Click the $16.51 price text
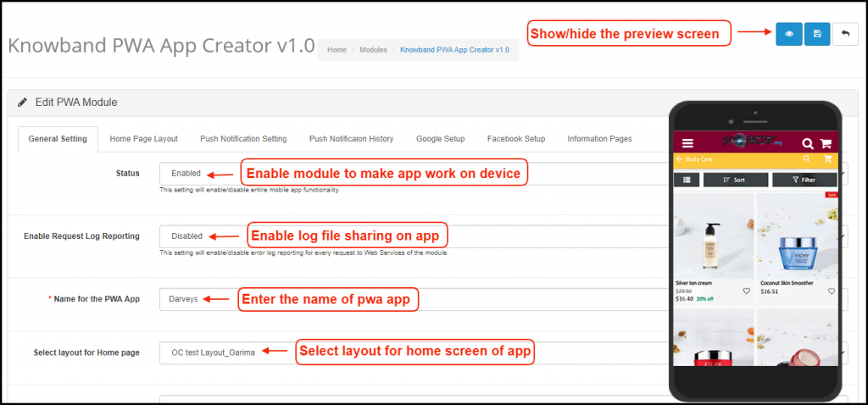Image resolution: width=868 pixels, height=405 pixels. (769, 291)
